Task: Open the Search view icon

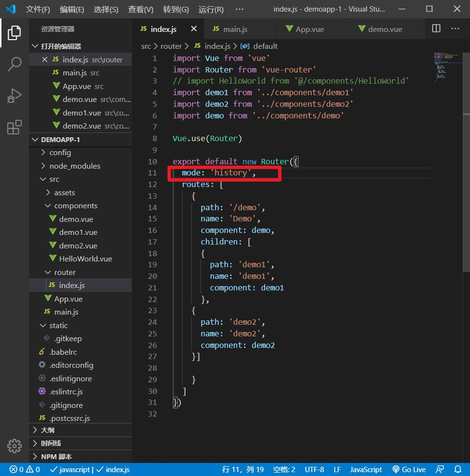Action: coord(14,64)
